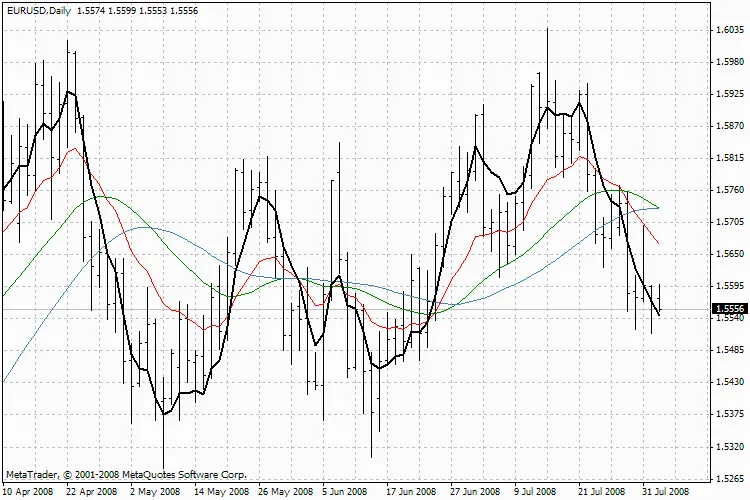
Task: Select the 9 Jul 2008 date marker
Action: (536, 492)
